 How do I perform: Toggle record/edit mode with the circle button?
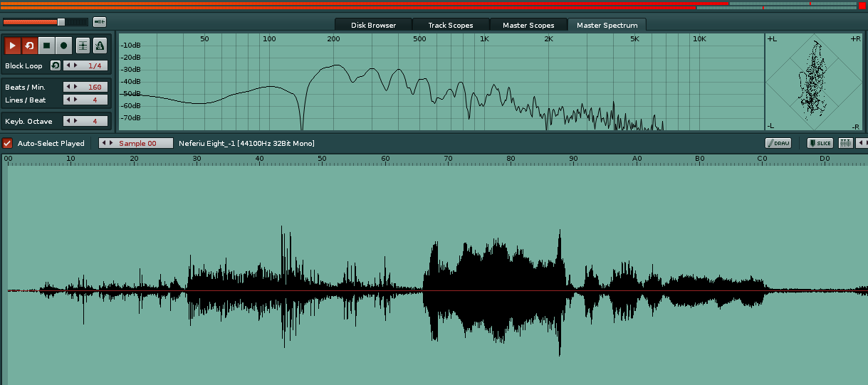[63, 46]
